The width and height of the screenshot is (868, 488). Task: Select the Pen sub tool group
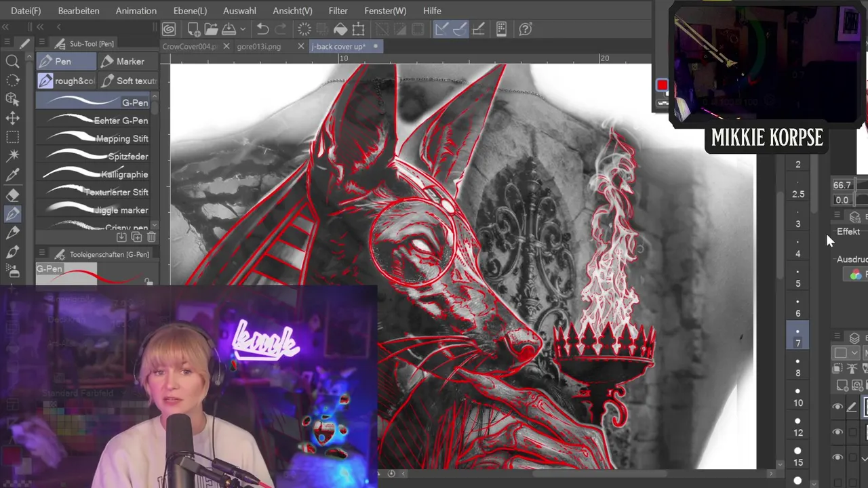[66, 61]
